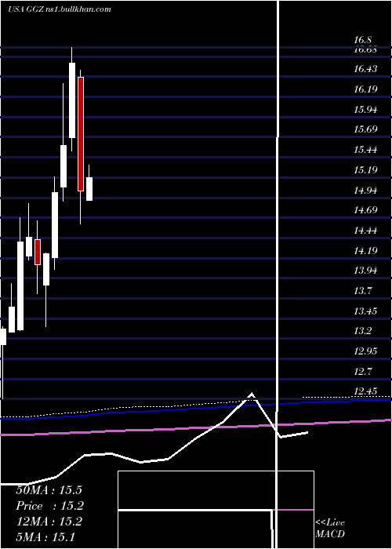Screen dimensions: 392x549
Task: Click the 13.7 price axis label
Action: (x=362, y=291)
